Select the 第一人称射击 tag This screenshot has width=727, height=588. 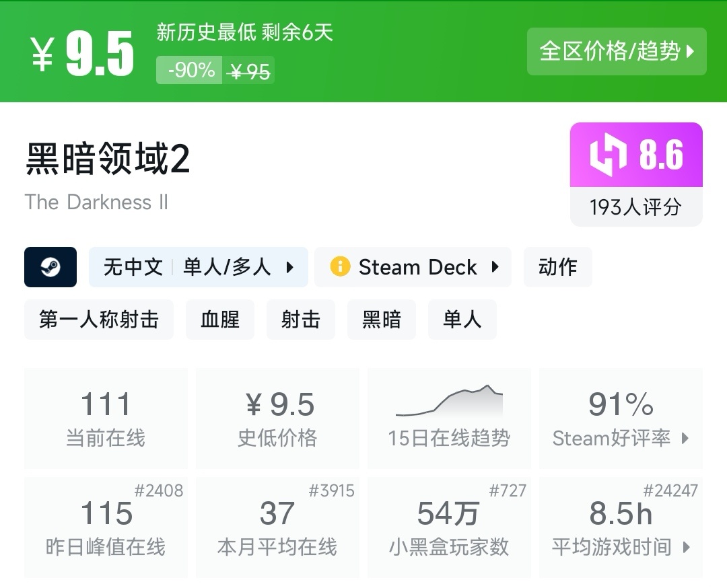[98, 320]
